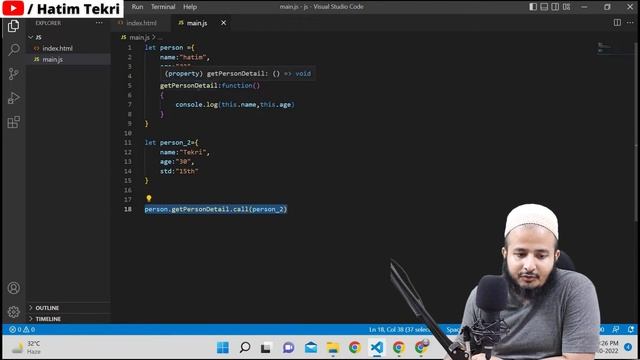Select the main.js editor tab
640x360 pixels.
tap(197, 23)
